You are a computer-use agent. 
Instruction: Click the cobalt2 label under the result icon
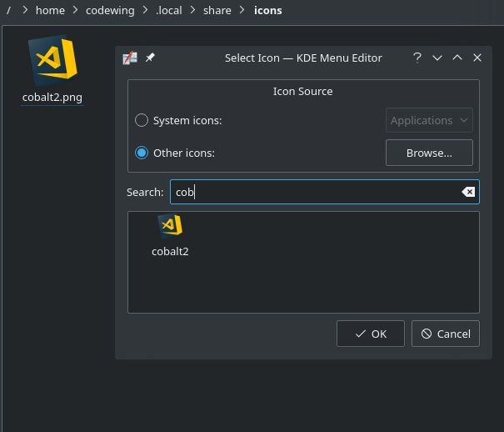tap(170, 252)
